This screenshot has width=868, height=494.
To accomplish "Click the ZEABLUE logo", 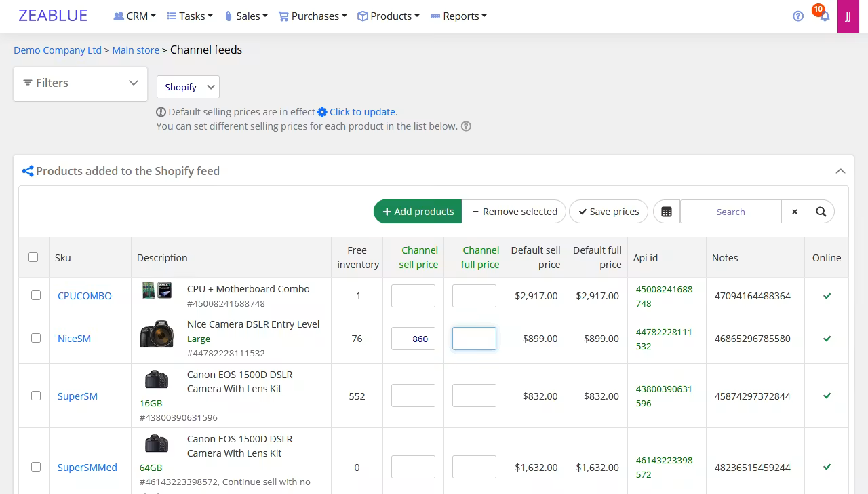I will [x=53, y=16].
